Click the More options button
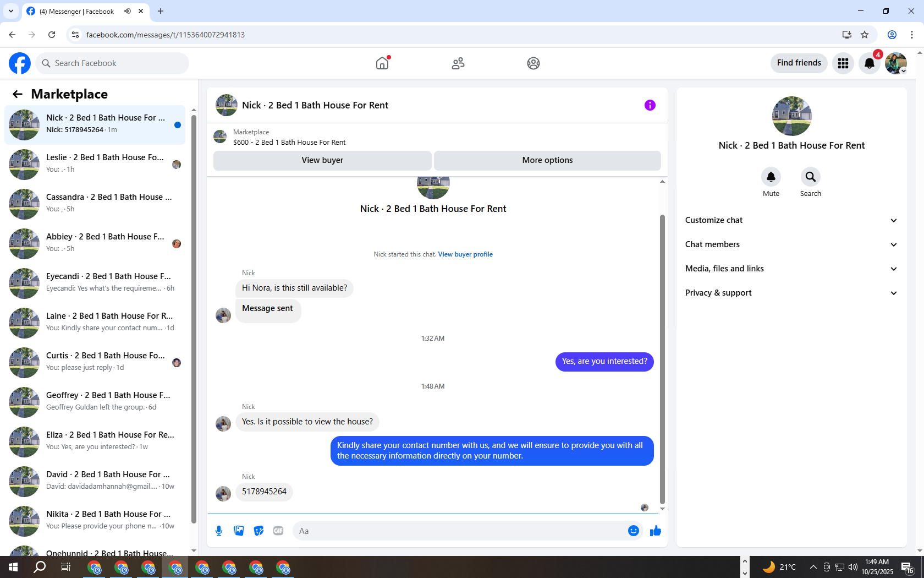 coord(547,160)
